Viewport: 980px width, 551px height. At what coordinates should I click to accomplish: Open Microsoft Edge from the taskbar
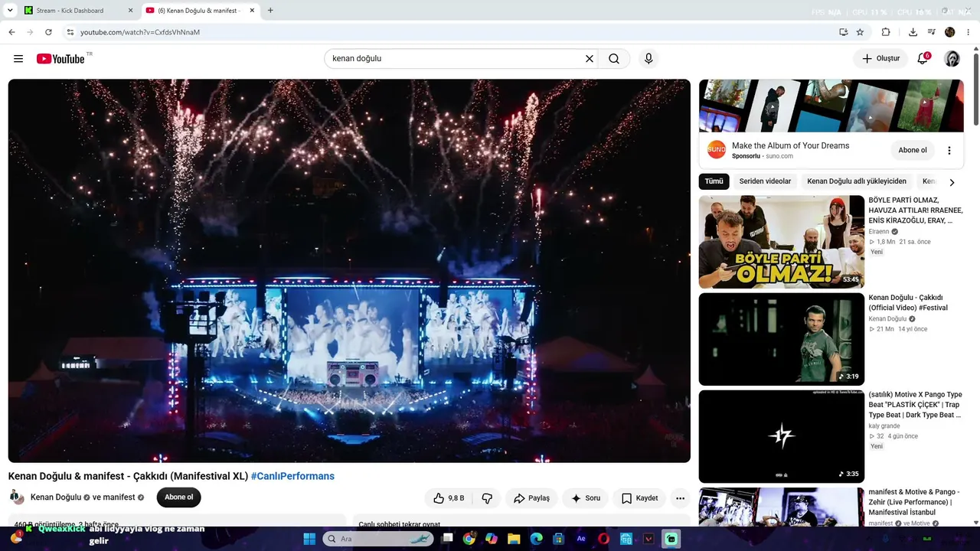[x=537, y=539]
